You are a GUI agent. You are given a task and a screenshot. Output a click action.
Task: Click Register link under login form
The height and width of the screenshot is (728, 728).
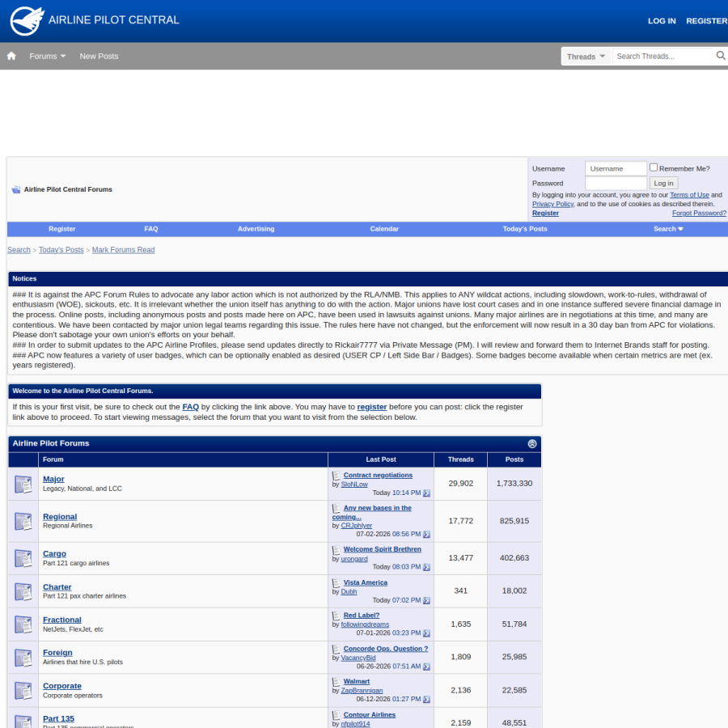(545, 213)
